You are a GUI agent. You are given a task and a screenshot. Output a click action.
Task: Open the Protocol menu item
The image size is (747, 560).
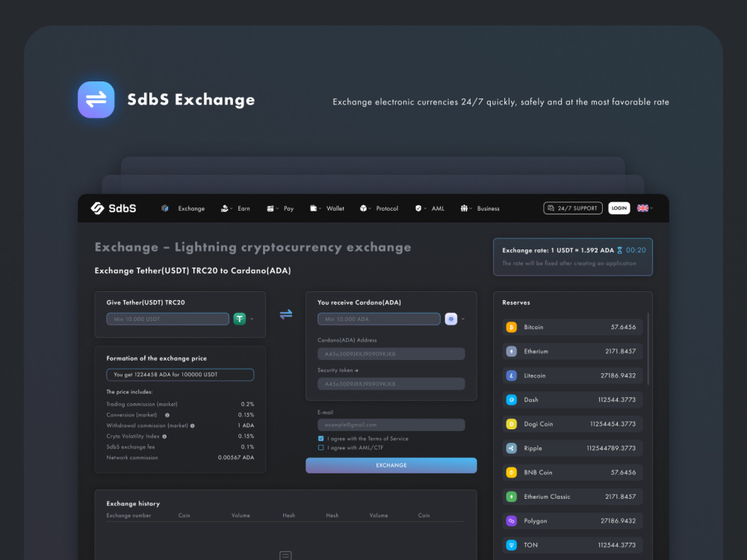tap(387, 208)
